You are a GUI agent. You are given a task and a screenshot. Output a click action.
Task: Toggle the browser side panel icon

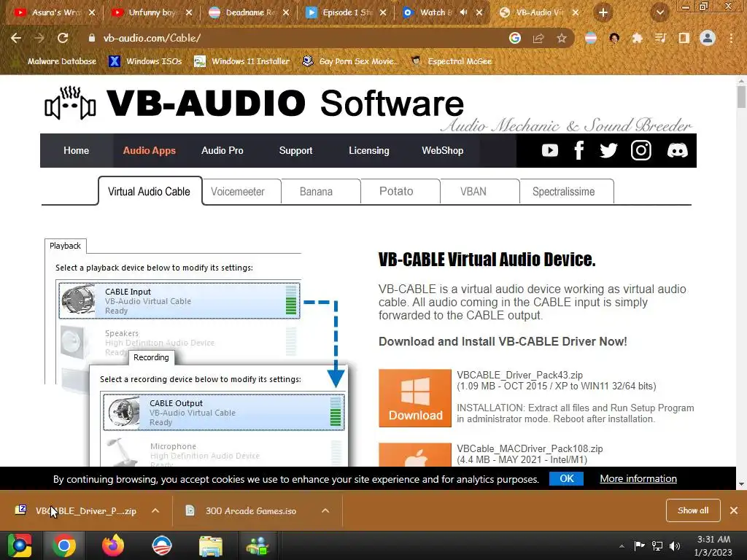[684, 38]
